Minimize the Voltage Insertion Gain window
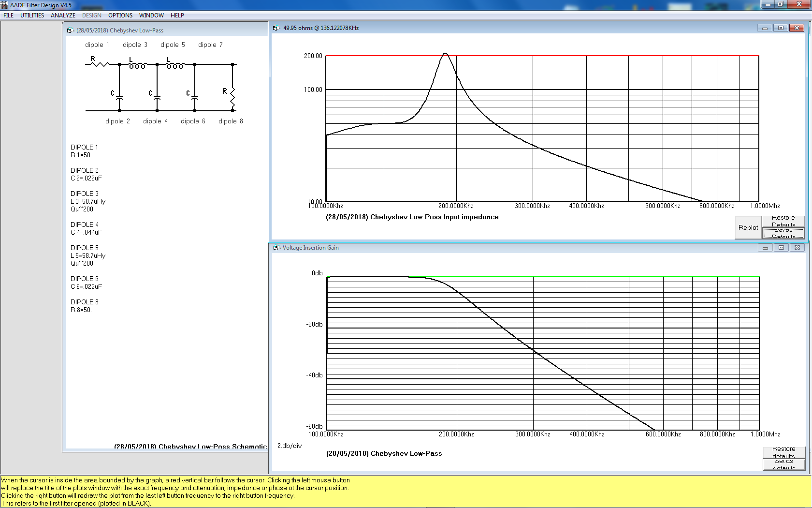 tap(765, 248)
